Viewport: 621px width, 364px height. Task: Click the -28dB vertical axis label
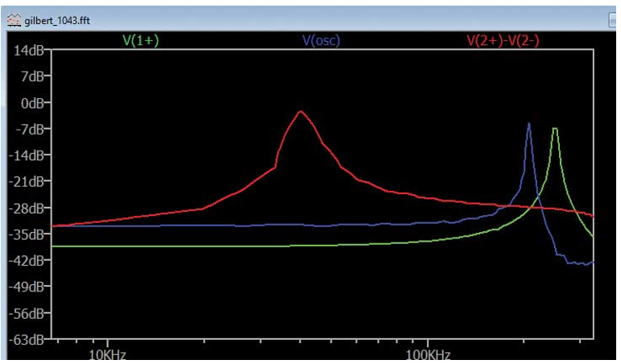tap(27, 208)
